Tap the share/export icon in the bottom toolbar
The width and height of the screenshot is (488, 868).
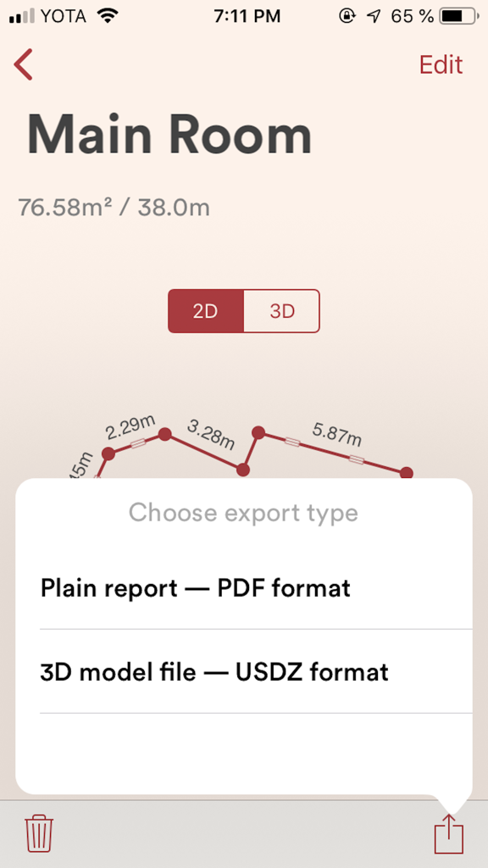click(x=448, y=833)
